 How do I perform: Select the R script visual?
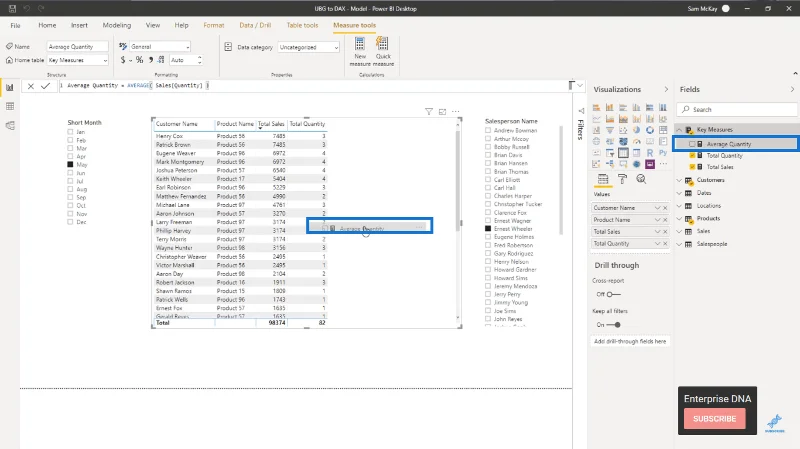[649, 153]
